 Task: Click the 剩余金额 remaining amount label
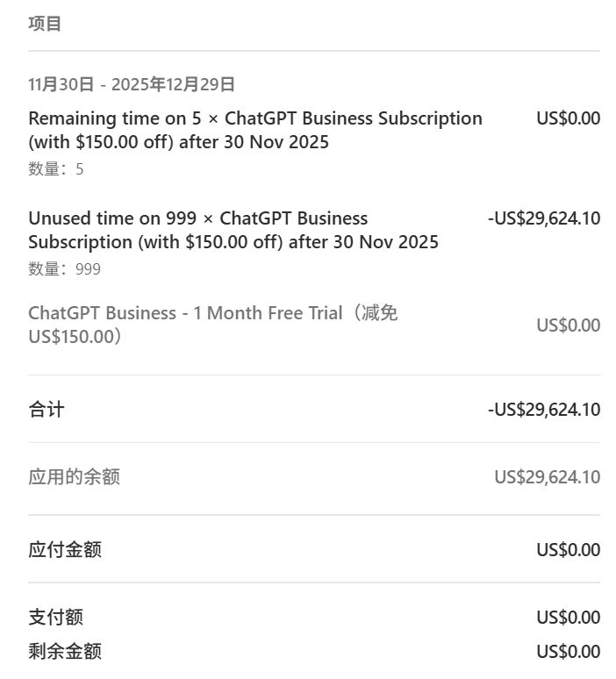tap(65, 652)
